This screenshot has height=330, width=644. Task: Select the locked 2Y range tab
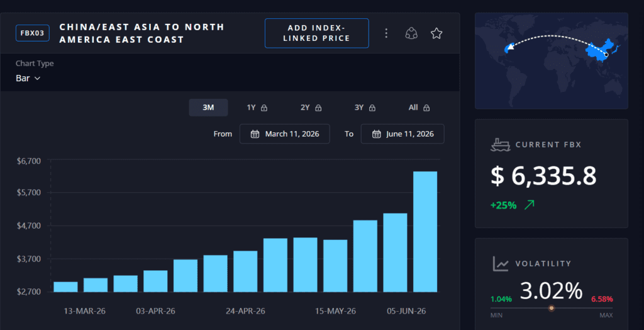(311, 108)
